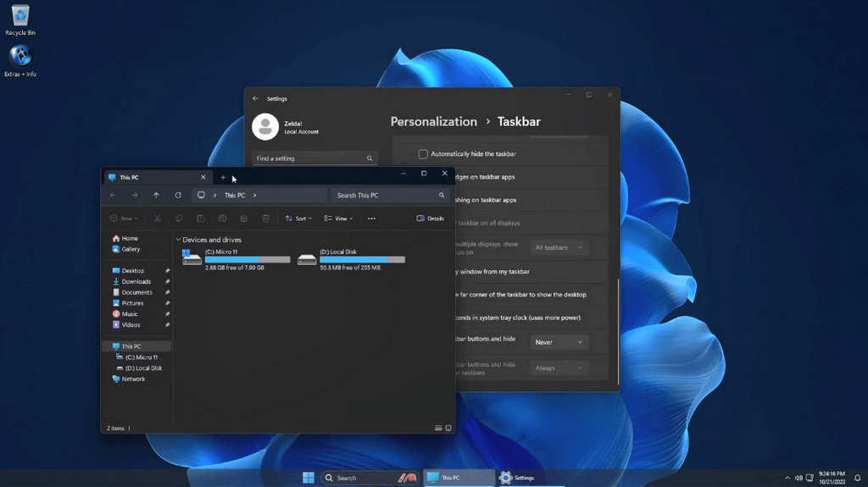Click the Share toolbar icon
The width and height of the screenshot is (868, 487).
pos(244,219)
